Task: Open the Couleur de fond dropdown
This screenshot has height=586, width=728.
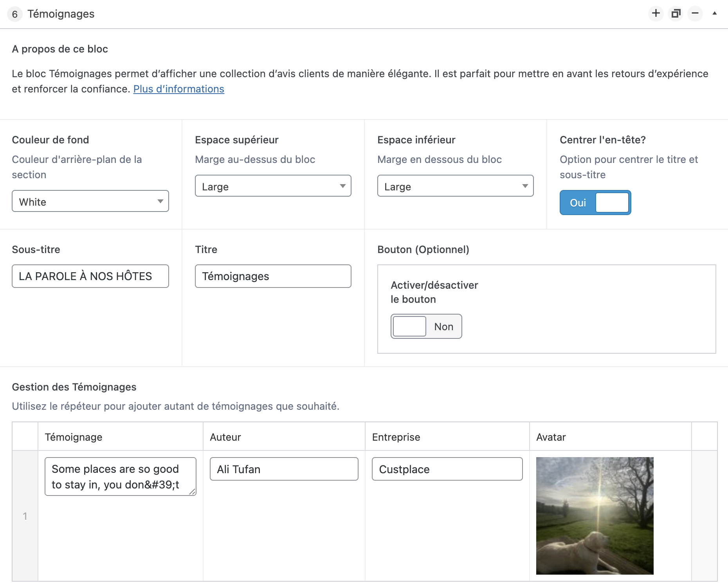Action: point(90,201)
